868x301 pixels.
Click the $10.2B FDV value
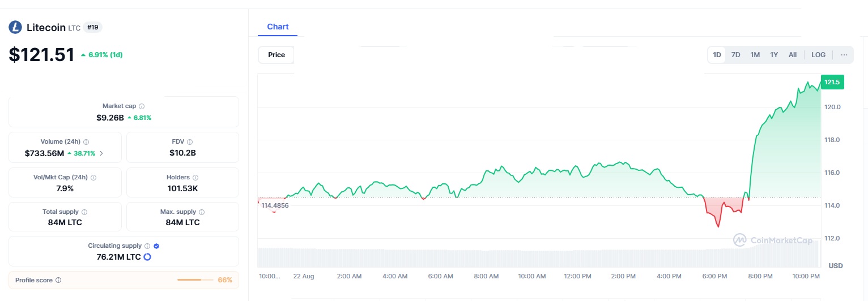point(182,153)
